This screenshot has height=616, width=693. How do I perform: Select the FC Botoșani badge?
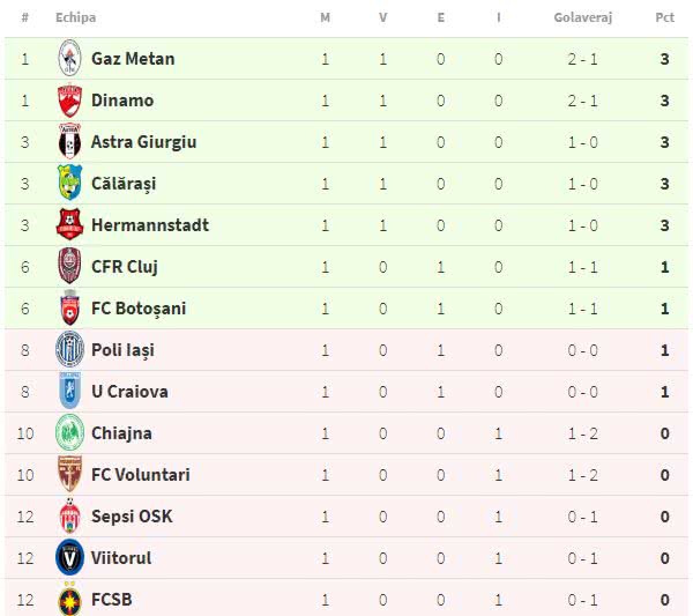pos(70,308)
